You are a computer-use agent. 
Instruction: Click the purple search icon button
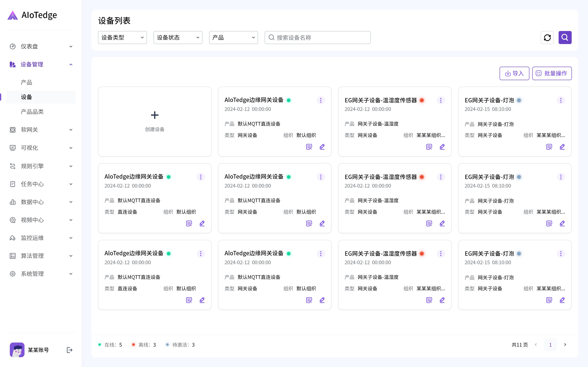coord(565,38)
